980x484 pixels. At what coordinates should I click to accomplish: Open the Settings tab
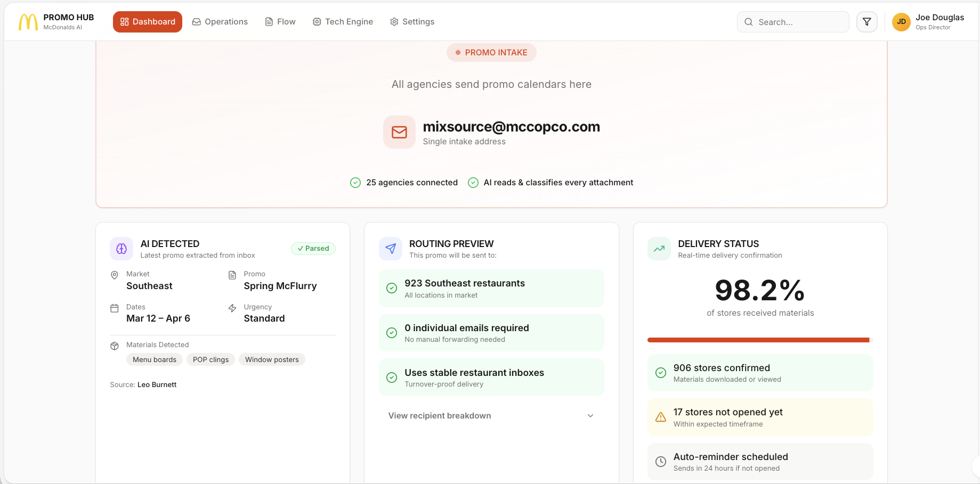click(412, 22)
